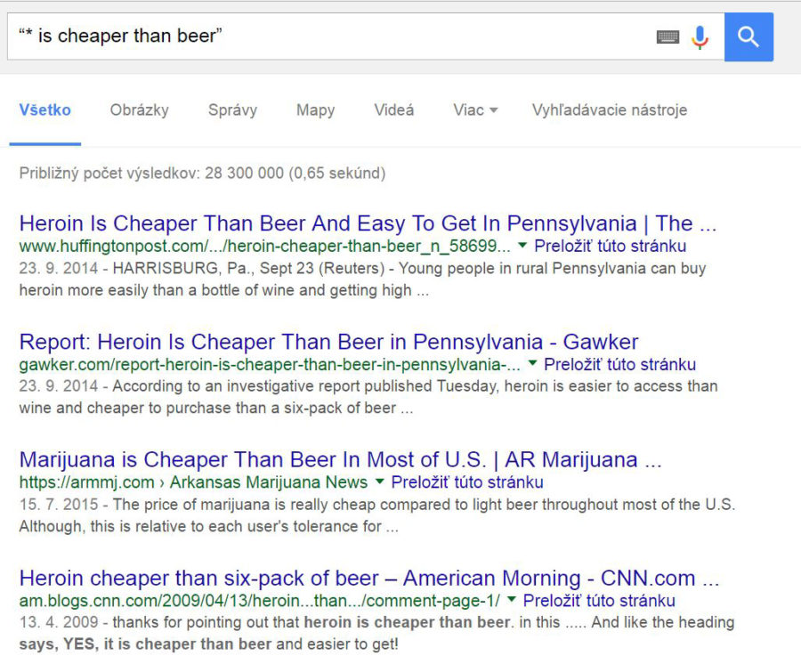This screenshot has height=672, width=801.
Task: Open Vyhľadávacie nástroje search tools
Action: click(610, 109)
